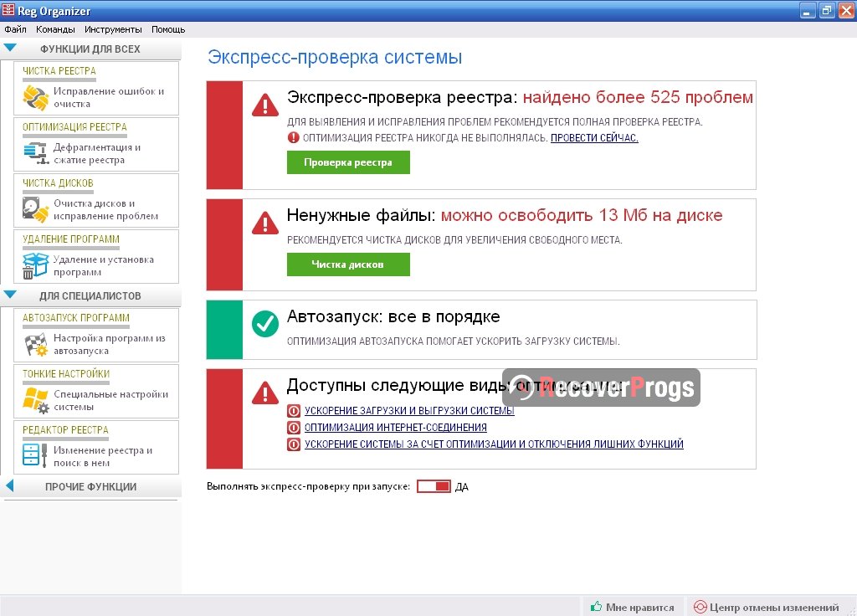
Task: Click the Мне нравится button label
Action: [640, 608]
